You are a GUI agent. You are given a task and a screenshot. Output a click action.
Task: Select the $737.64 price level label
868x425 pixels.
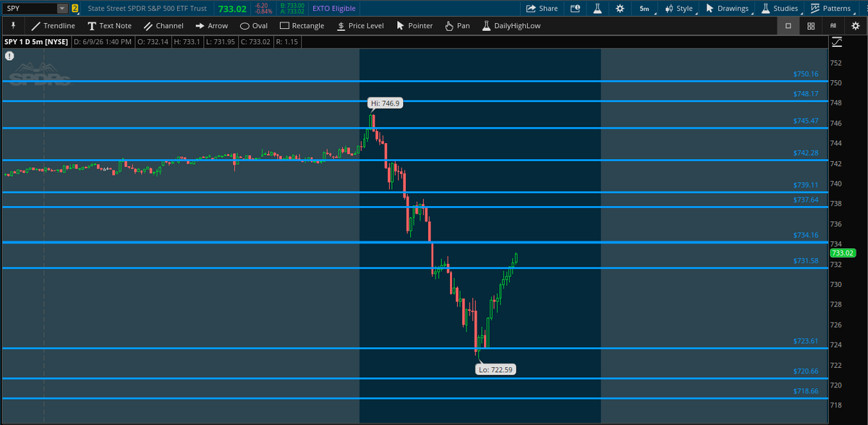tap(805, 199)
